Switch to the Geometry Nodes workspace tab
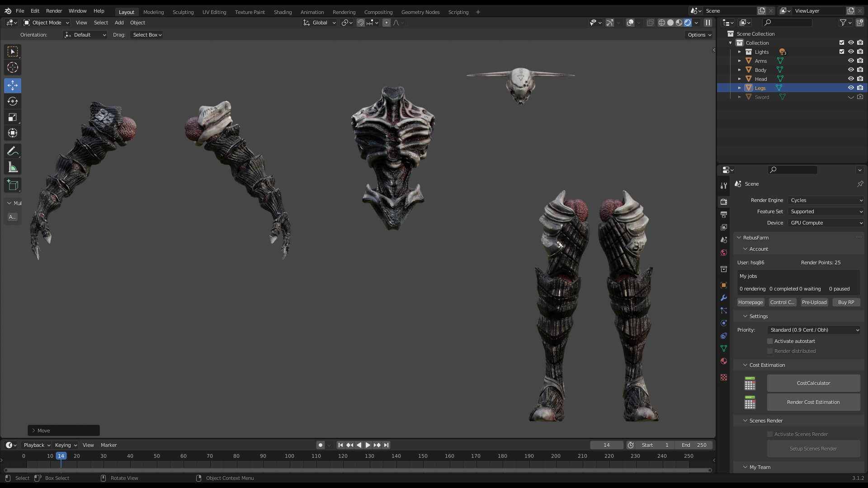 (420, 12)
